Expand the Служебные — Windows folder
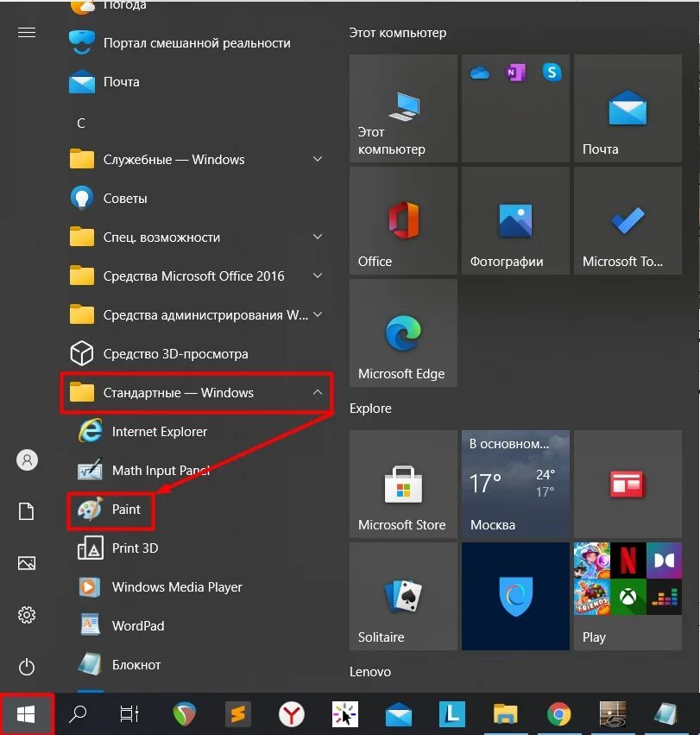This screenshot has height=735, width=700. click(198, 160)
